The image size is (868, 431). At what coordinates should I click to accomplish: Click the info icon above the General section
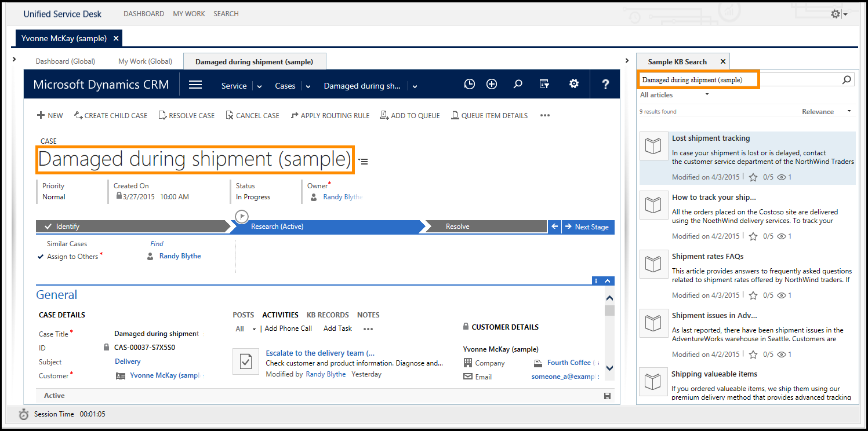(x=596, y=281)
